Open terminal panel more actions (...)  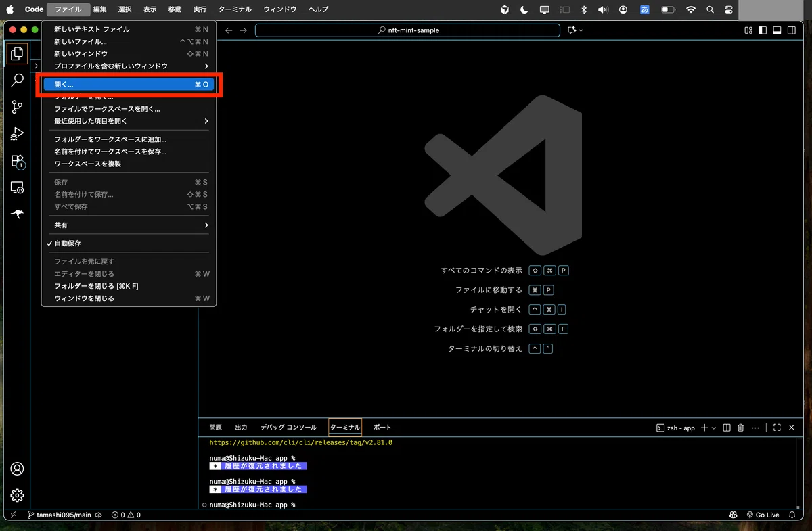(755, 428)
